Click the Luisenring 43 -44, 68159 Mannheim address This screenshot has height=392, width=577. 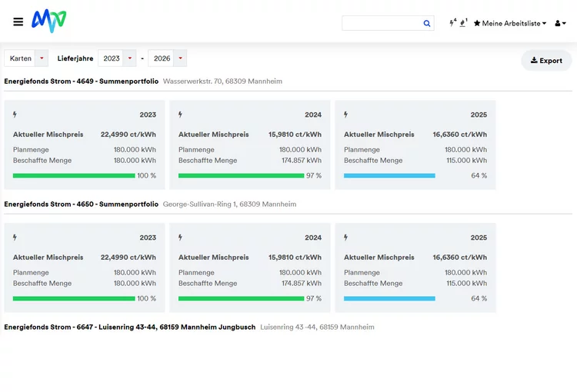pyautogui.click(x=317, y=327)
